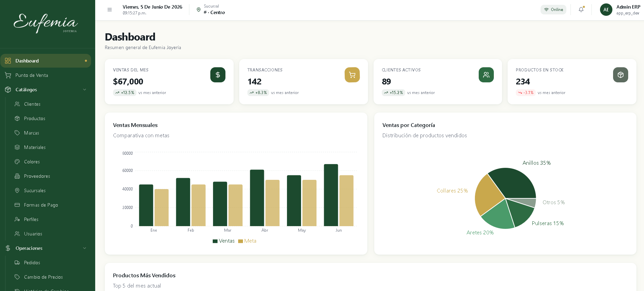Toggle the hamburger sidebar menu icon
Image resolution: width=644 pixels, height=291 pixels.
pos(110,10)
